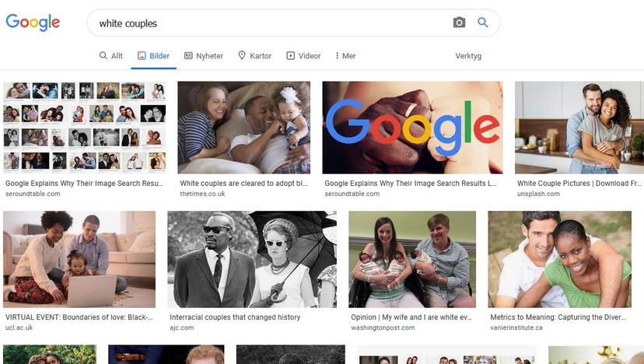Click the magnifier icon next to Allt

(x=103, y=55)
